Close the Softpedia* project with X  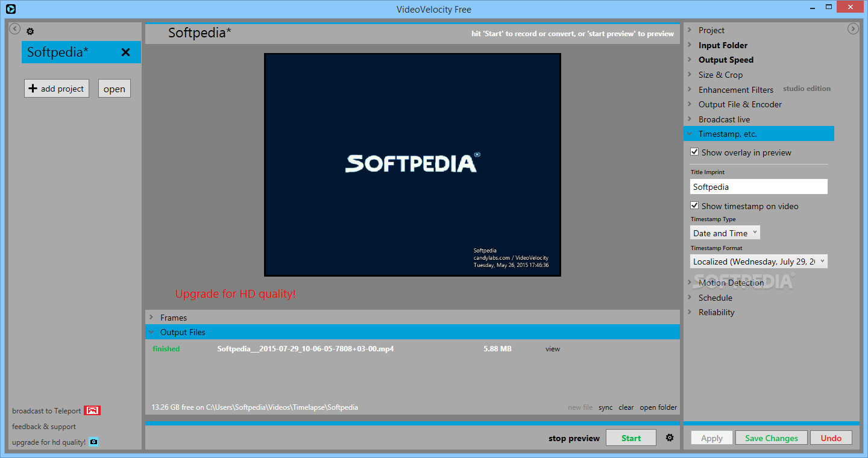coord(125,52)
